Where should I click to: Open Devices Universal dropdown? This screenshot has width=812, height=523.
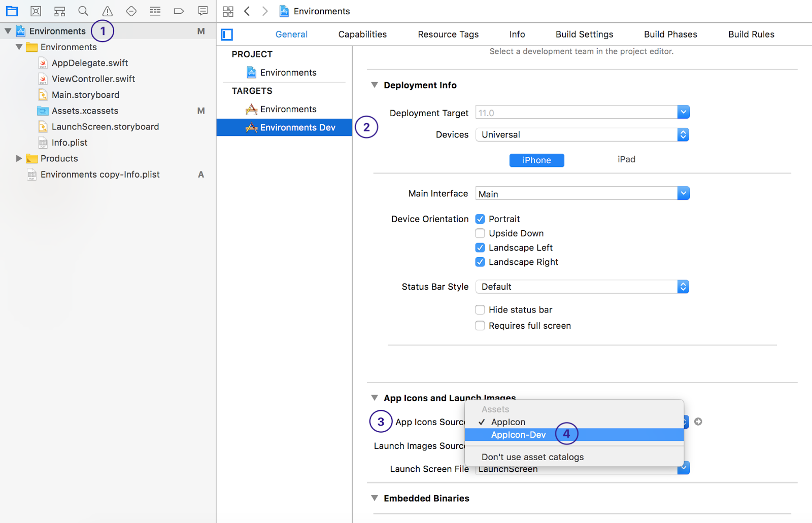(x=582, y=134)
